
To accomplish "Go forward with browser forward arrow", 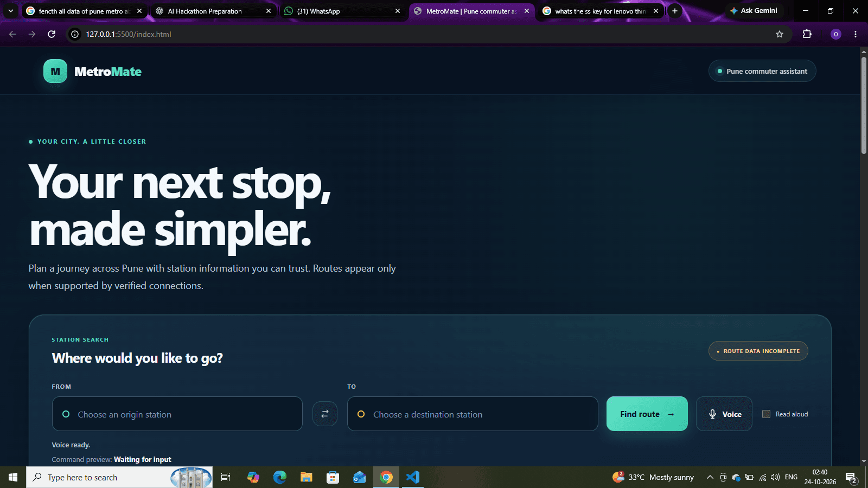I will coord(32,34).
